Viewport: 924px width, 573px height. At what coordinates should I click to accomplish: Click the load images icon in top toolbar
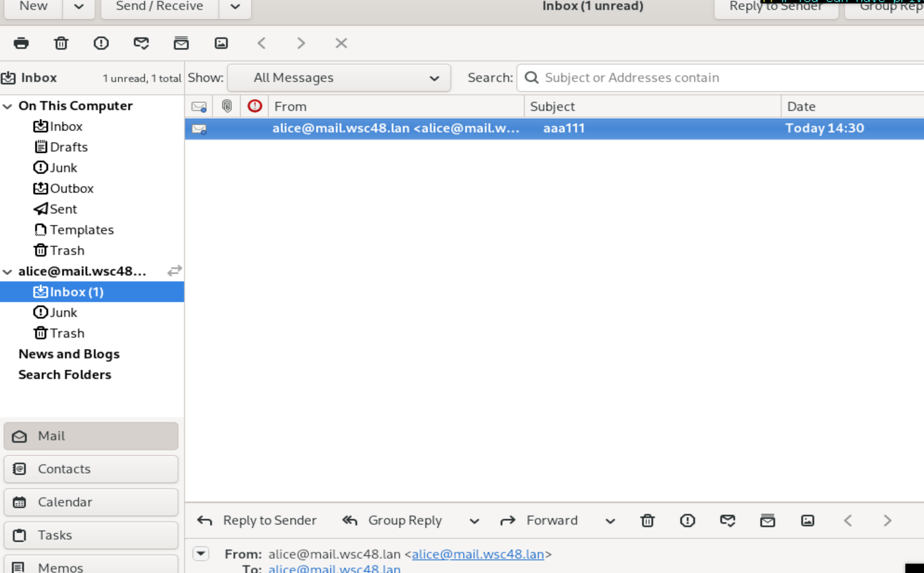click(221, 43)
